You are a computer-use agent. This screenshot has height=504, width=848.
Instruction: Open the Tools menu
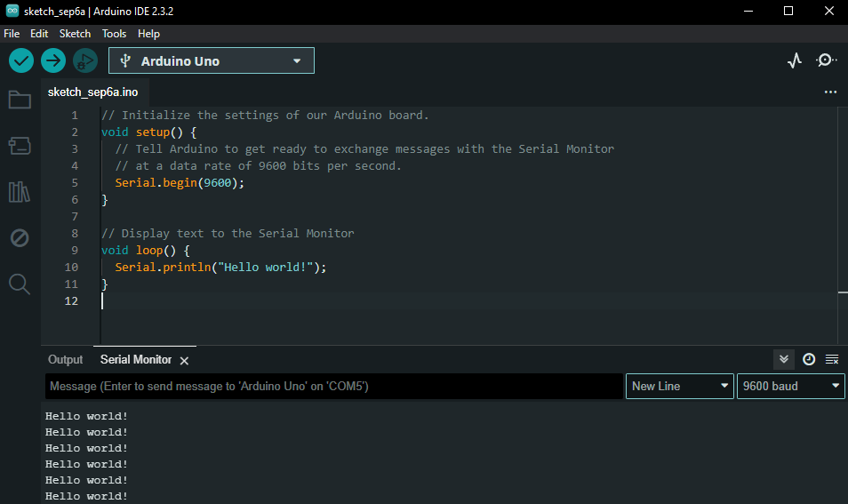pos(114,34)
